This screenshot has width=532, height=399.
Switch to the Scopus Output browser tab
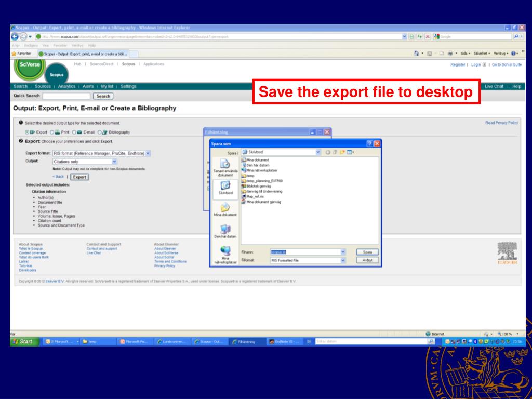83,54
